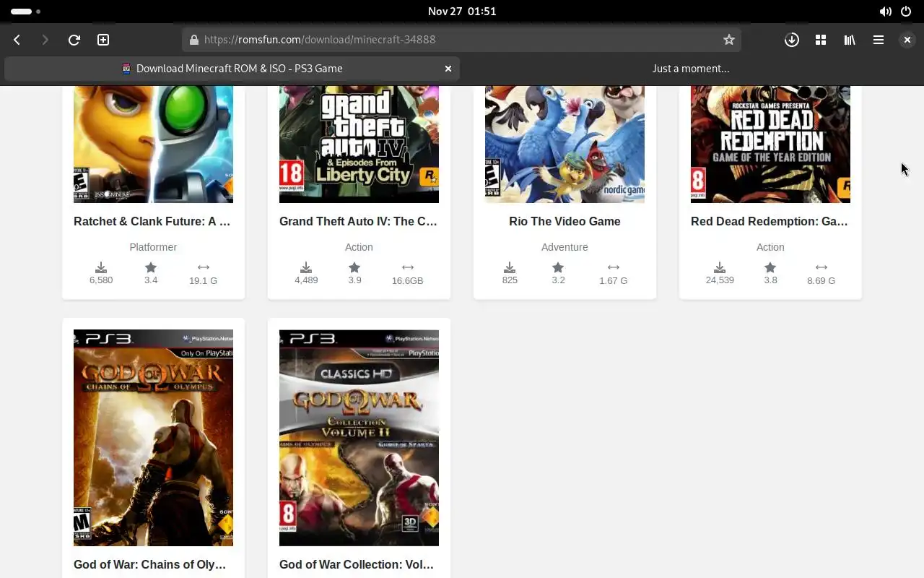
Task: Click Platformer genre under Ratchet & Clank
Action: [153, 247]
